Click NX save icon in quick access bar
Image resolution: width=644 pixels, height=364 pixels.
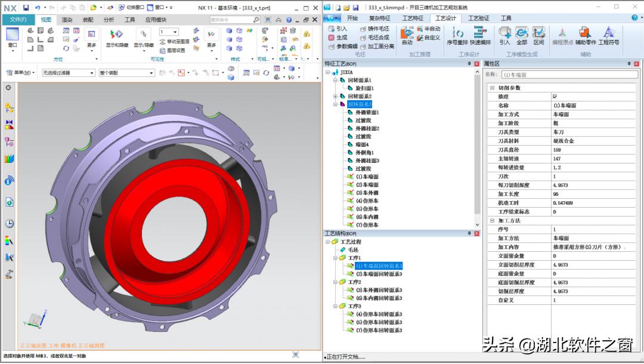point(26,8)
